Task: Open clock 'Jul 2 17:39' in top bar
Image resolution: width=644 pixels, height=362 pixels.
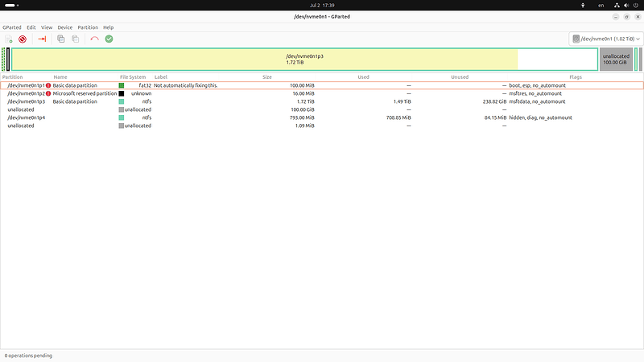Action: (322, 6)
